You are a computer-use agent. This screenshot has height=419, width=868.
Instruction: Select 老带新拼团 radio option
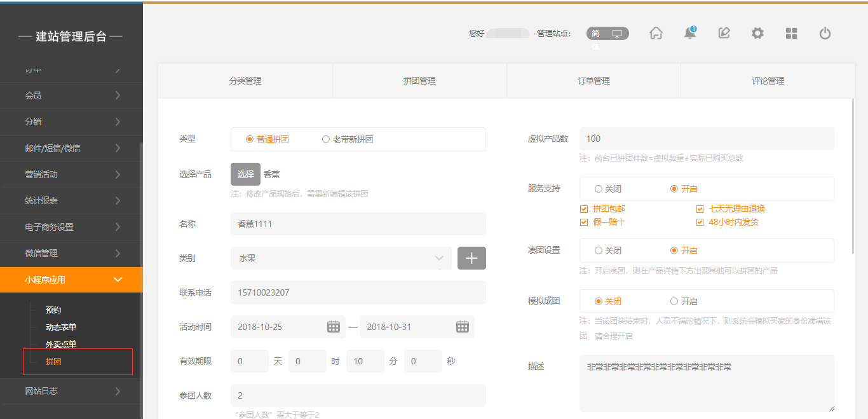pyautogui.click(x=326, y=139)
